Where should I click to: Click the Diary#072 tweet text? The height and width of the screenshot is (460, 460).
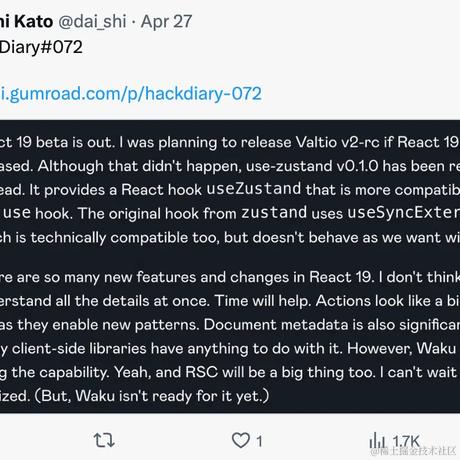click(41, 47)
